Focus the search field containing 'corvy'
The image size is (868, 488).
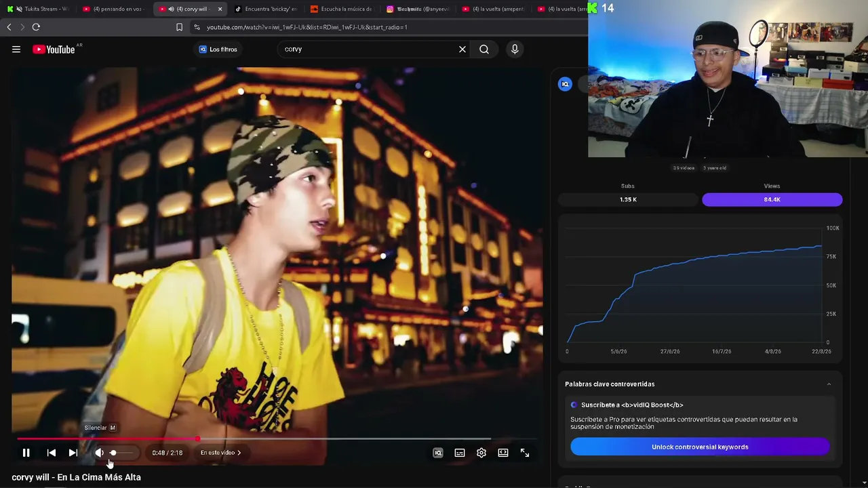pyautogui.click(x=368, y=49)
